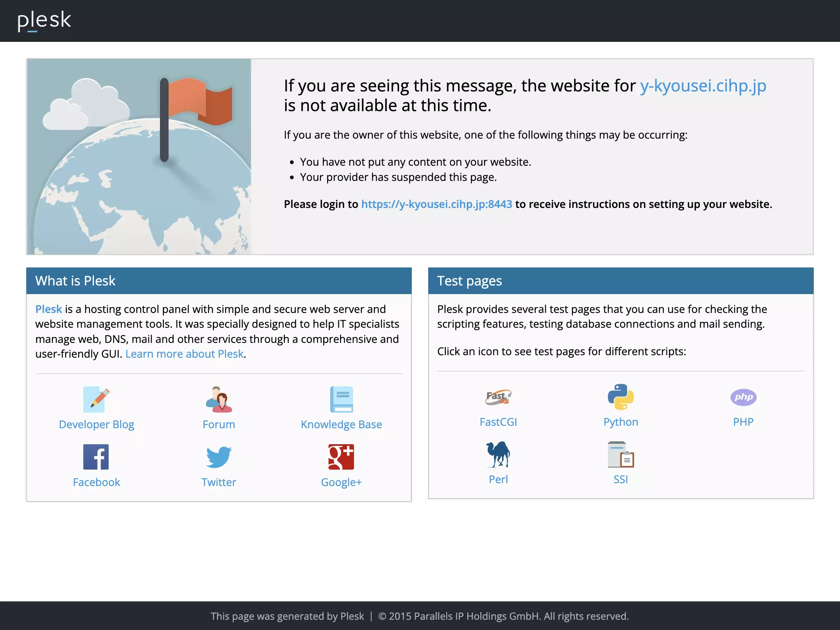Viewport: 840px width, 630px height.
Task: Click 'Your provider has suspended this page' bullet
Action: click(x=398, y=177)
